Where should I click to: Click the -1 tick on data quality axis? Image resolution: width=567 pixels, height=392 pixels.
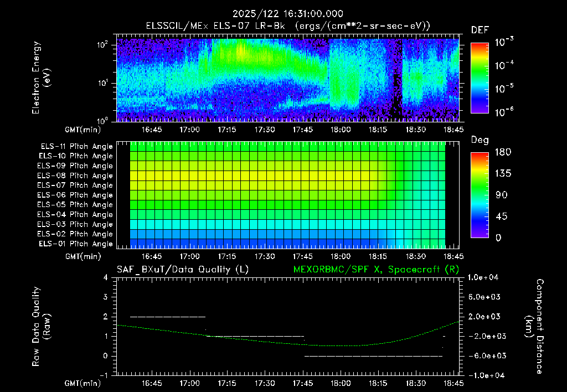104,375
